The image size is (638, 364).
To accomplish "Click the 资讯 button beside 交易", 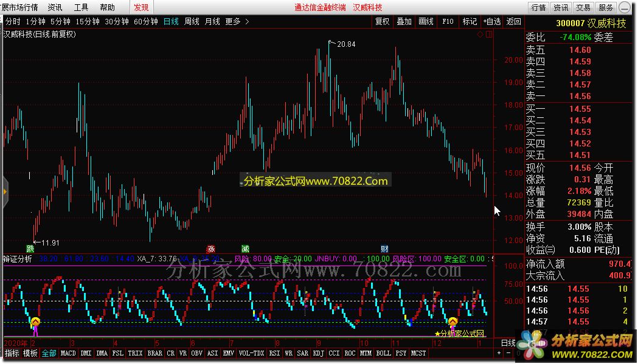I will (x=561, y=7).
